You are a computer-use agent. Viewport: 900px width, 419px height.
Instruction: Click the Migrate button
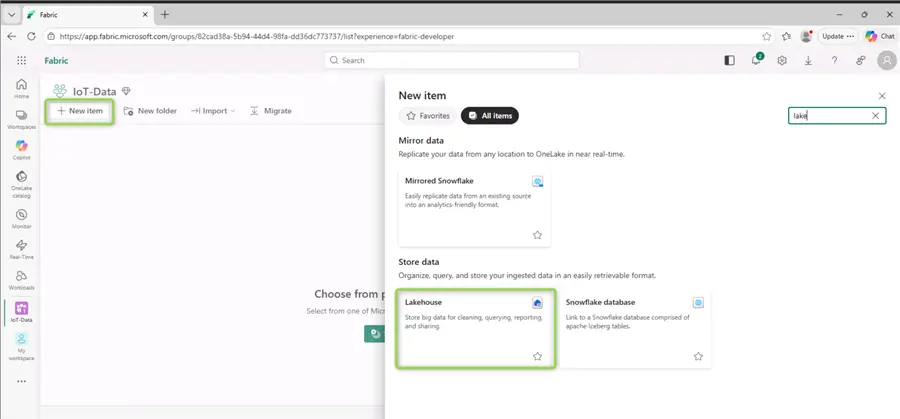271,111
